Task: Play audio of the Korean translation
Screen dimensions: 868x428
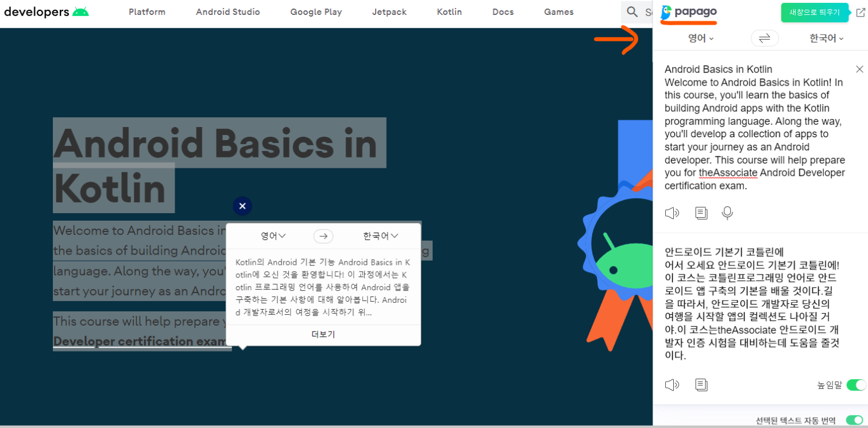Action: pos(672,385)
